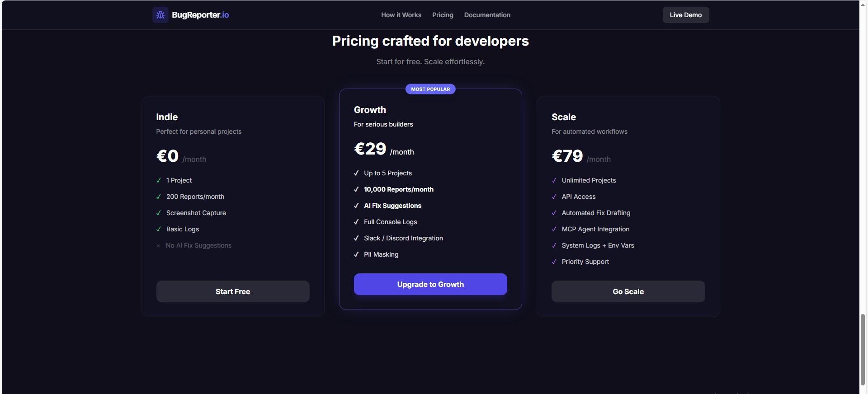Click checkmark icon beside Unlimited Projects
868x394 pixels.
click(x=554, y=180)
